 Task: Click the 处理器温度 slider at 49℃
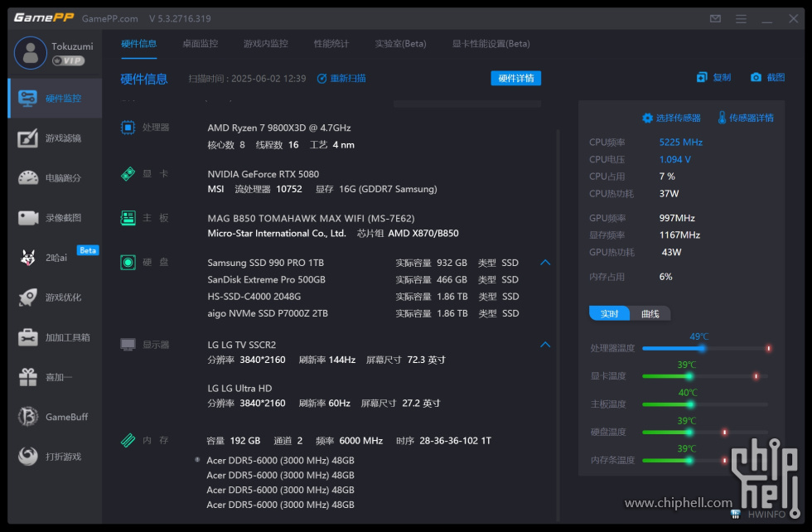(701, 348)
